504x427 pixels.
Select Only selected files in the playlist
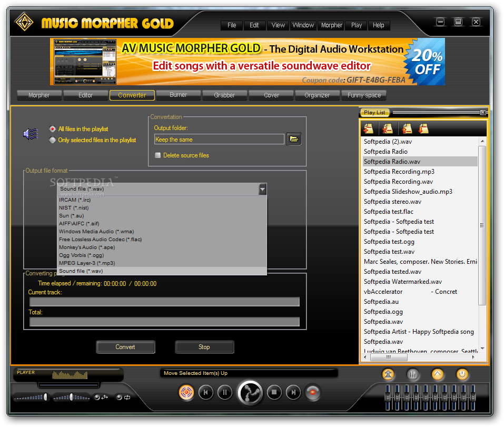tap(93, 140)
